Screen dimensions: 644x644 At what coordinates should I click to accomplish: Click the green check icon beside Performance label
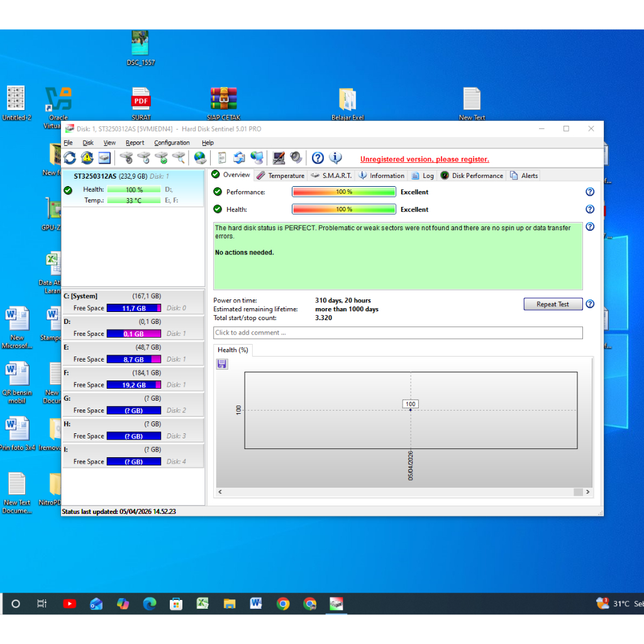218,192
